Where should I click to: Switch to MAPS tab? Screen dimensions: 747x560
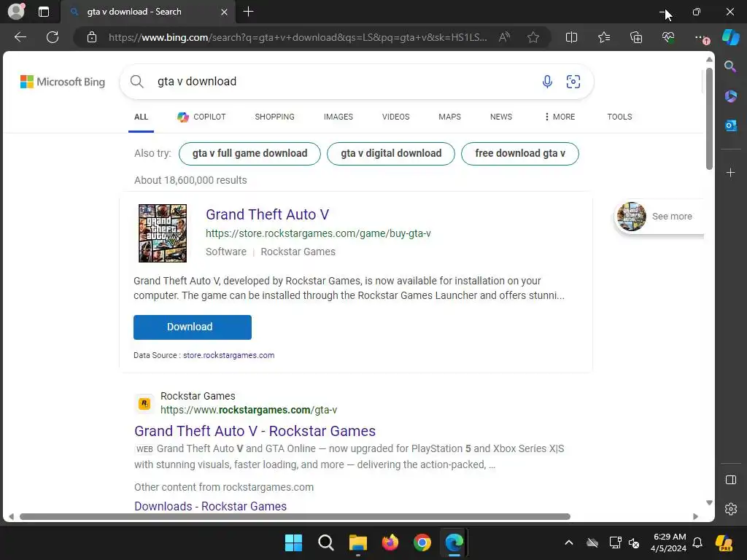click(449, 117)
